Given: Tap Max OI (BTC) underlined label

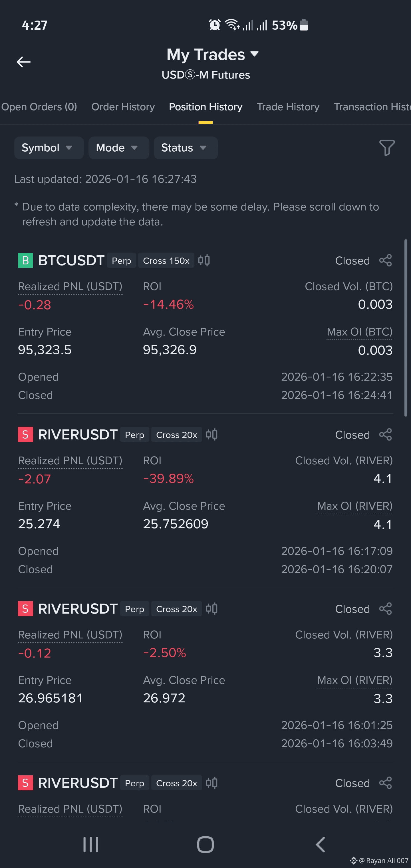Looking at the screenshot, I should point(359,332).
